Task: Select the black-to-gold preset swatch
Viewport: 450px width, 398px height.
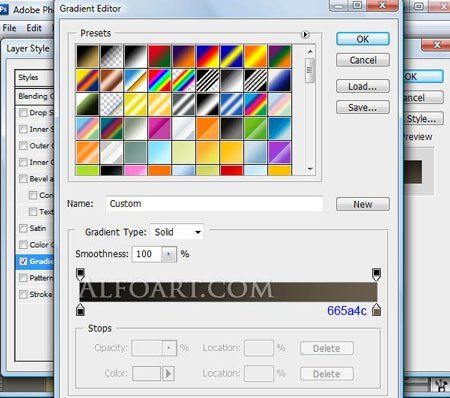Action: 87,56
